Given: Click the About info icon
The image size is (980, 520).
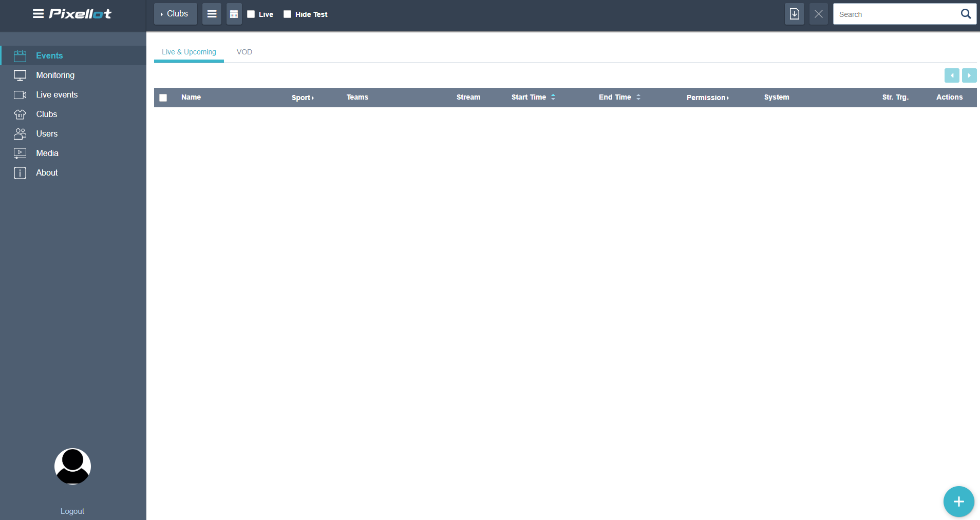Looking at the screenshot, I should [20, 173].
